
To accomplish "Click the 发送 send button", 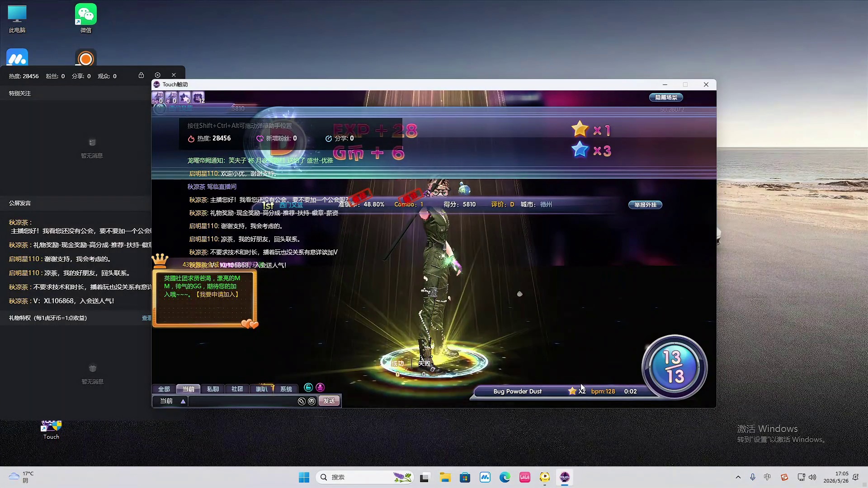I will click(329, 401).
